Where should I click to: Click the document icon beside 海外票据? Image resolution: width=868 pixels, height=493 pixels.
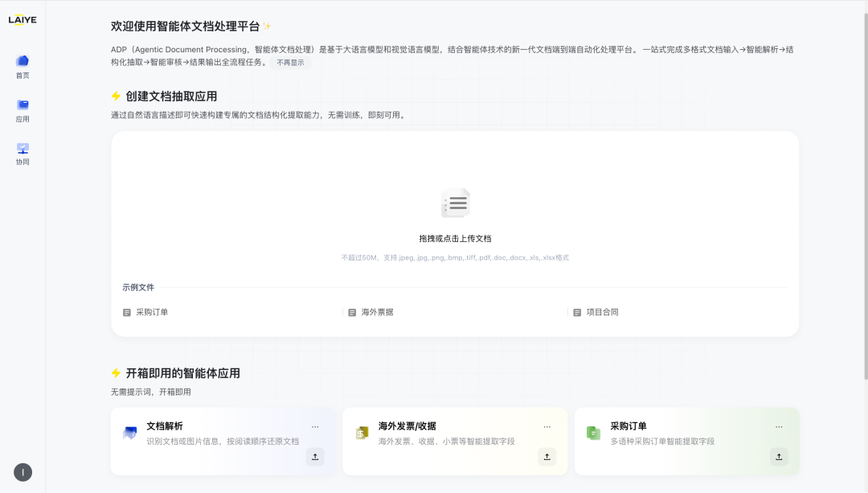tap(350, 311)
